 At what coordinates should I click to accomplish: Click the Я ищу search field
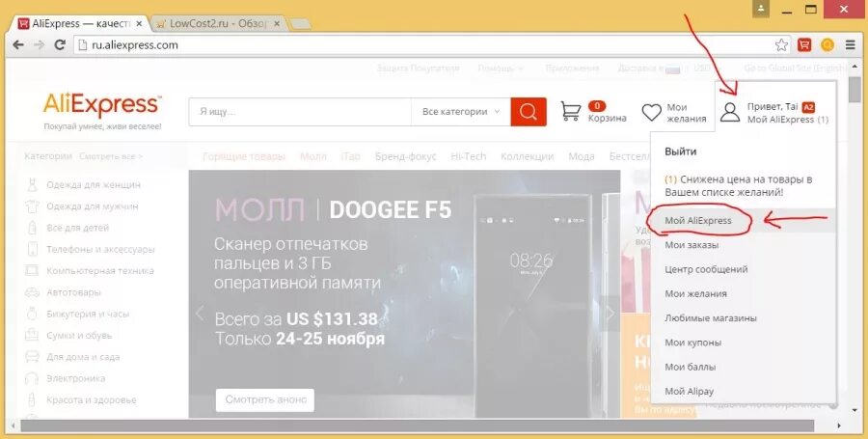[x=300, y=112]
